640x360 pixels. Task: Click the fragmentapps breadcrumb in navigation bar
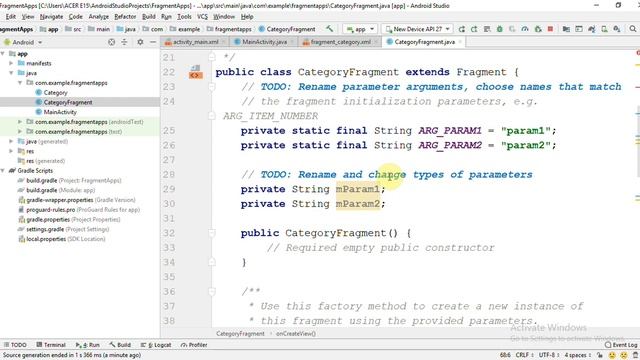click(229, 29)
